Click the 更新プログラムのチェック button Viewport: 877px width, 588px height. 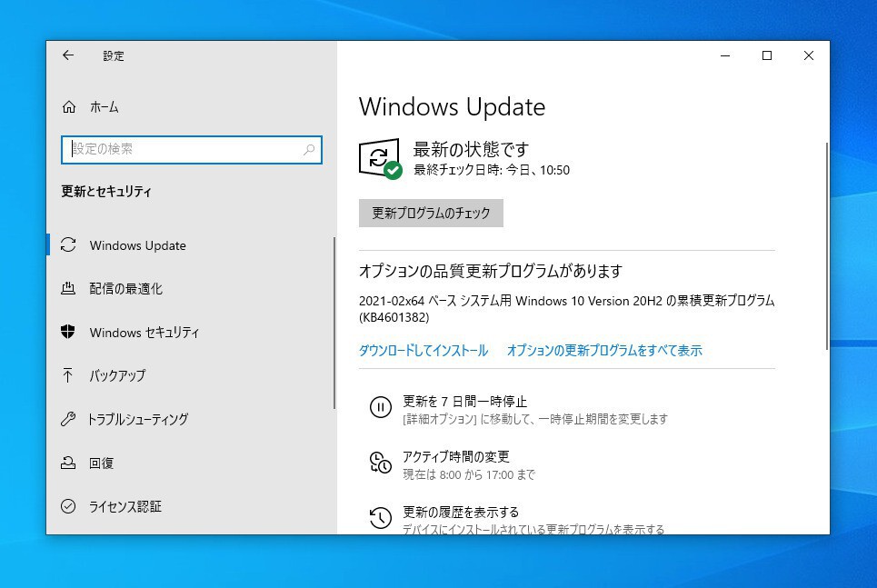pos(431,213)
